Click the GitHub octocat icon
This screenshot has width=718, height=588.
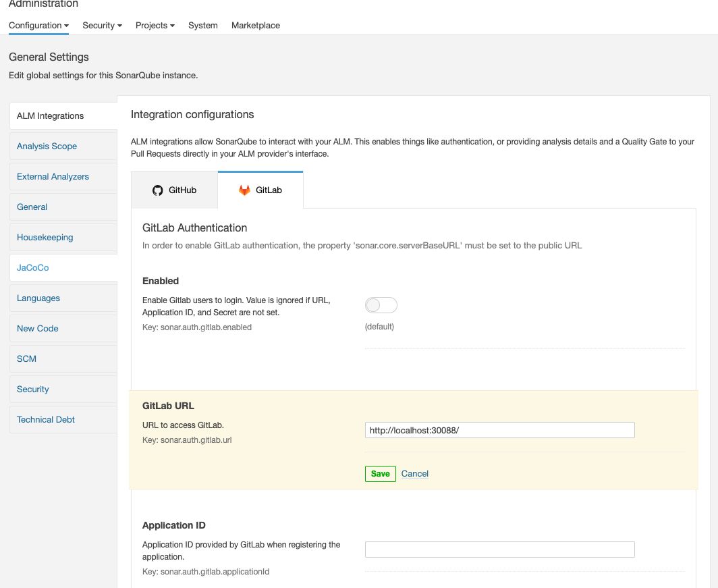(158, 190)
